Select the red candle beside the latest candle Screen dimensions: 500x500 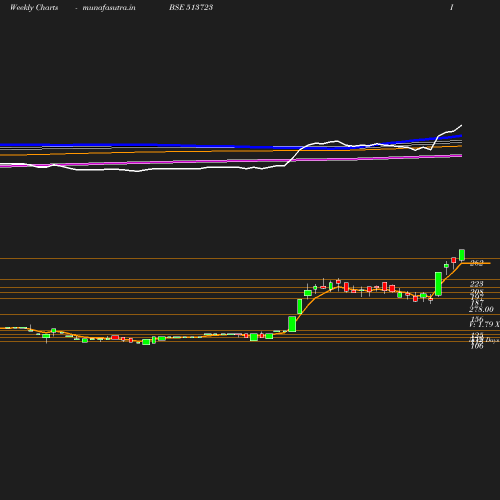[x=454, y=260]
